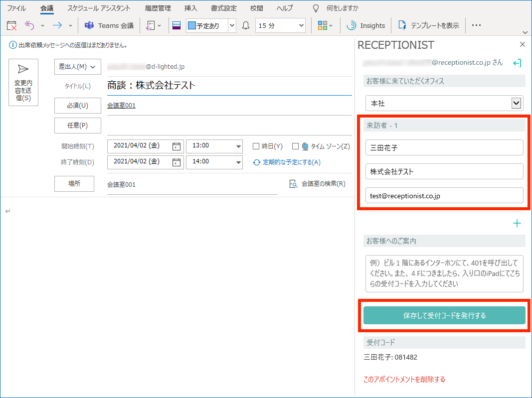Click the forward arrow icon
This screenshot has height=398, width=532.
click(x=57, y=25)
